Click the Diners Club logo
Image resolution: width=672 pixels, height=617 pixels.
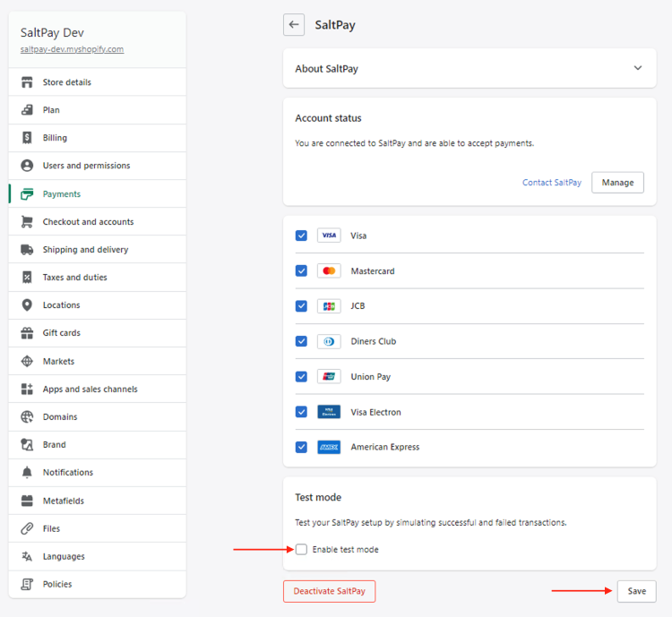[x=329, y=341]
